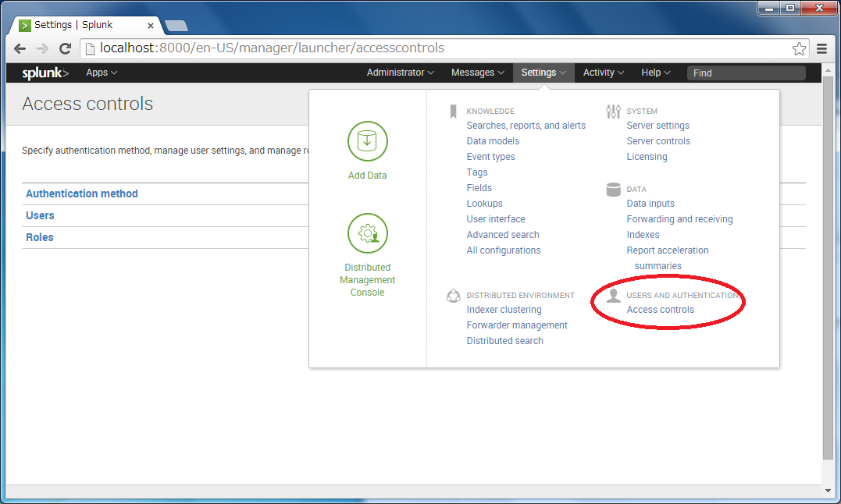Click the browser forward arrow
The height and width of the screenshot is (504, 841).
click(42, 48)
